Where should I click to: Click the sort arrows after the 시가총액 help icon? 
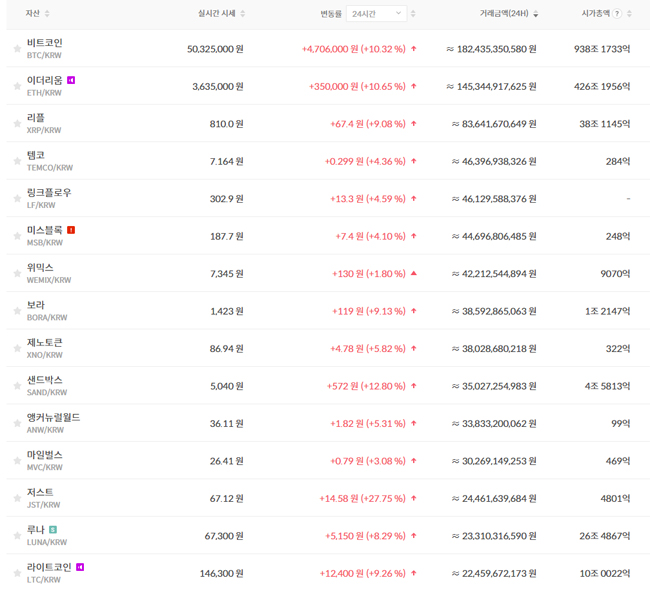tap(630, 14)
